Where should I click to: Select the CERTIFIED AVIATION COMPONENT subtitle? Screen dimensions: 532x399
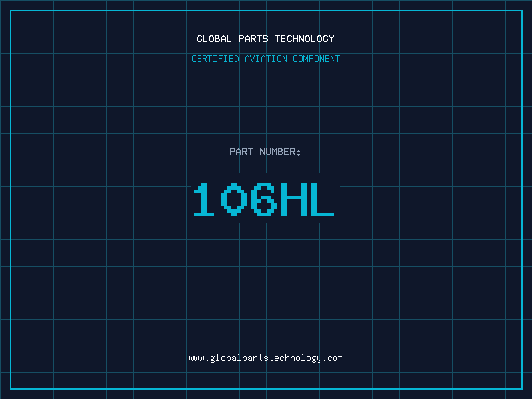click(x=265, y=59)
